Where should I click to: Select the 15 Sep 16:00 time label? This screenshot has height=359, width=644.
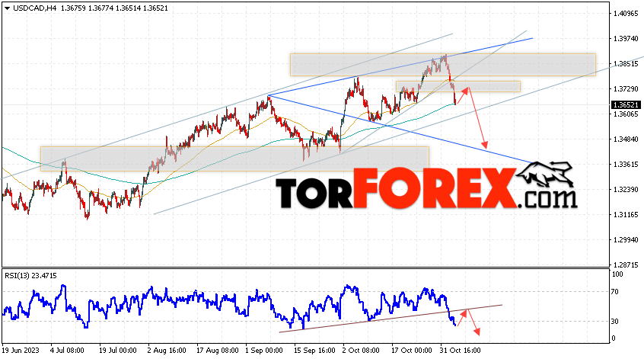pos(314,351)
